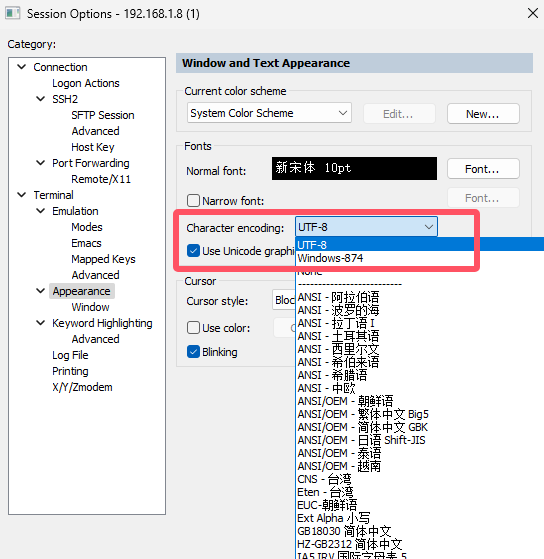Screen dimensions: 544x559
Task: Select Emacs tree item
Action: [86, 243]
